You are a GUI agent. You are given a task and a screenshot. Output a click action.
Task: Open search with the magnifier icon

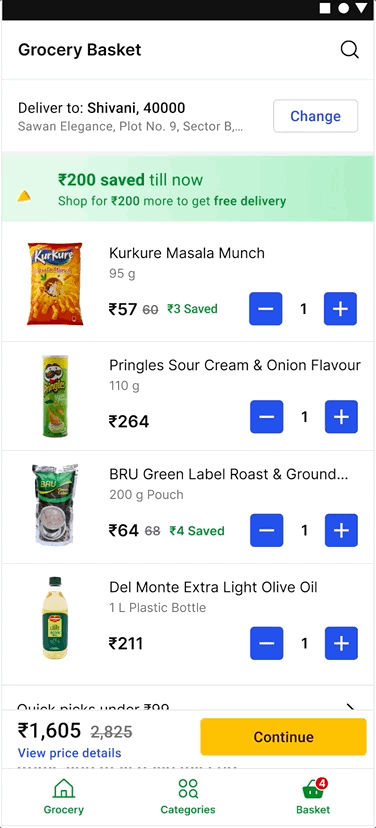(x=349, y=50)
